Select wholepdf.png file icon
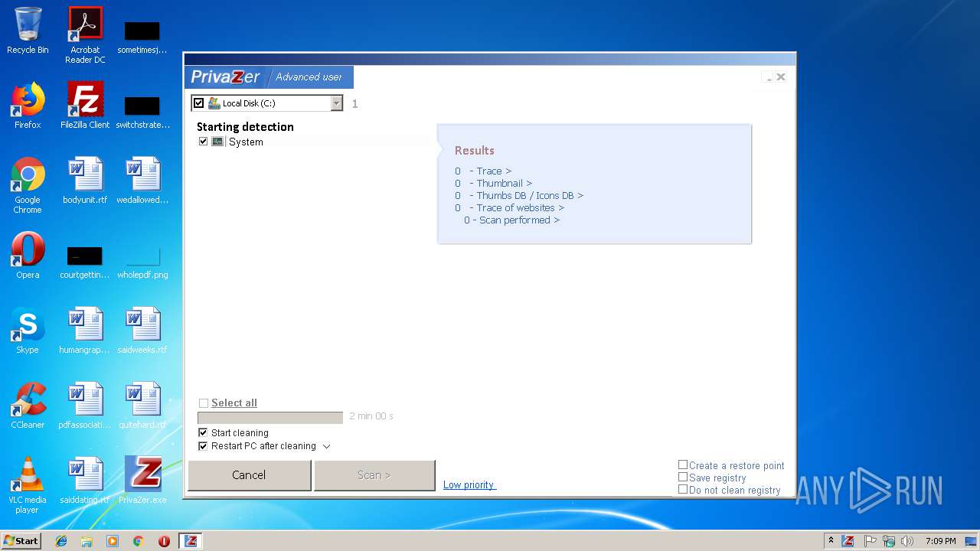 click(x=142, y=262)
